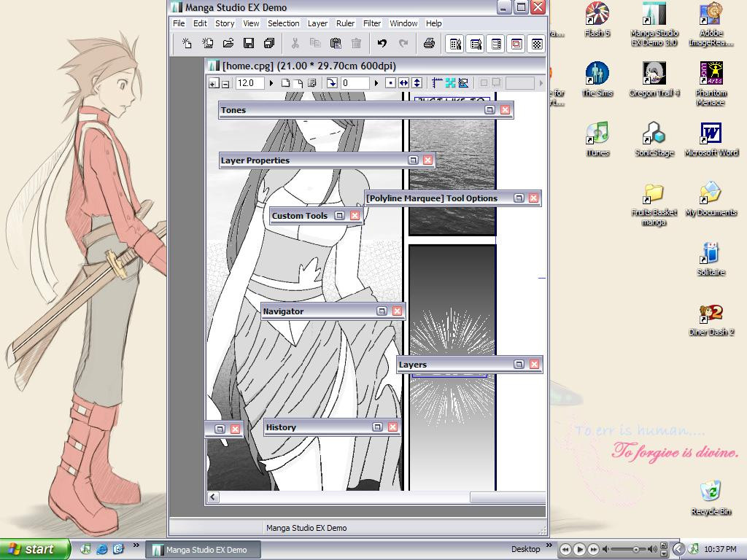747x560 pixels.
Task: Zoom in with the plus magnifier button
Action: point(214,83)
